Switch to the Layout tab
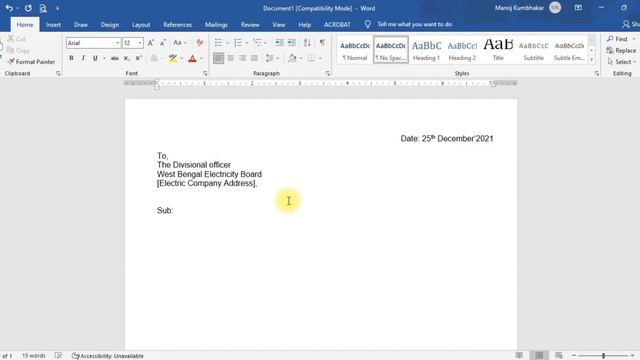 [x=141, y=24]
